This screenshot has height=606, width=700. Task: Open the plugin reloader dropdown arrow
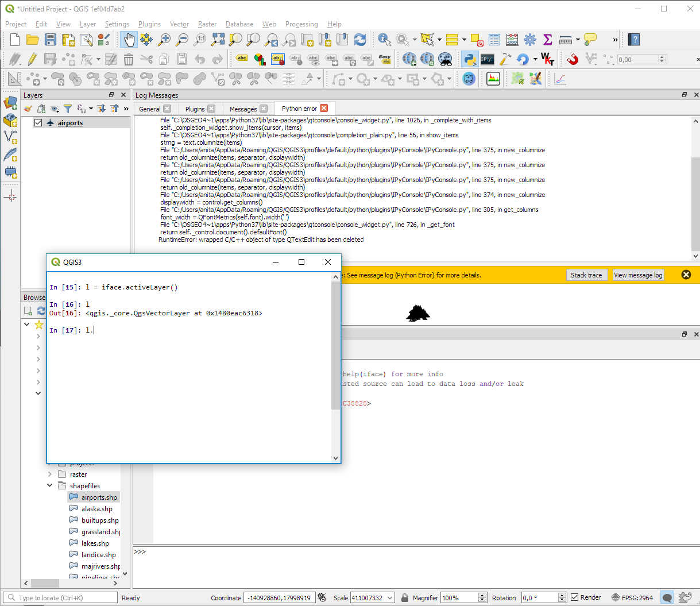click(x=535, y=59)
